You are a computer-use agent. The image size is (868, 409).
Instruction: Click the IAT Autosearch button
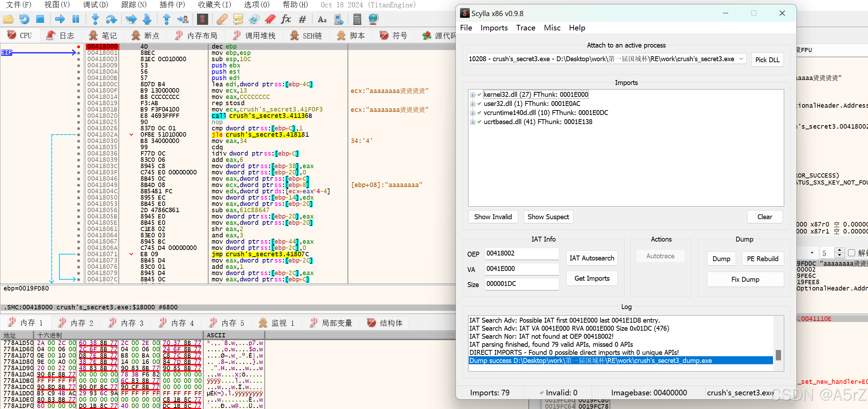click(592, 258)
